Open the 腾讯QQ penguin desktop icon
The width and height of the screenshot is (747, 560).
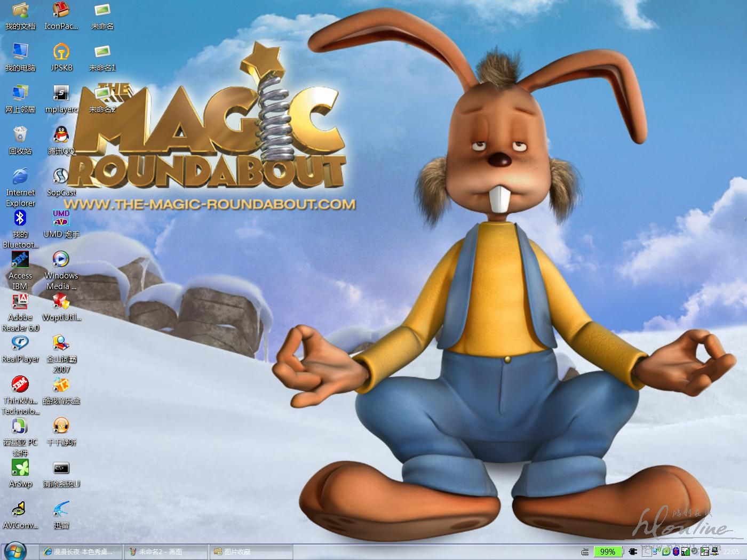(61, 135)
